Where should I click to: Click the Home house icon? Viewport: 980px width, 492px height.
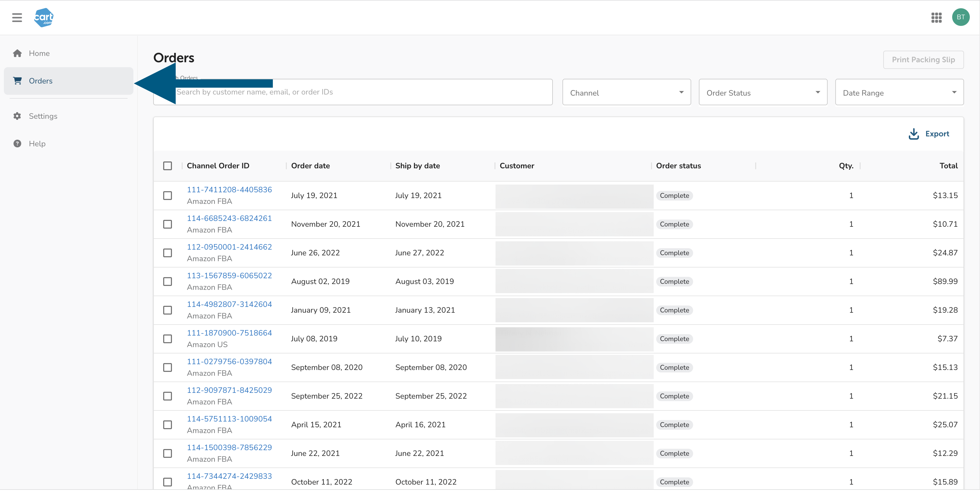(x=17, y=53)
